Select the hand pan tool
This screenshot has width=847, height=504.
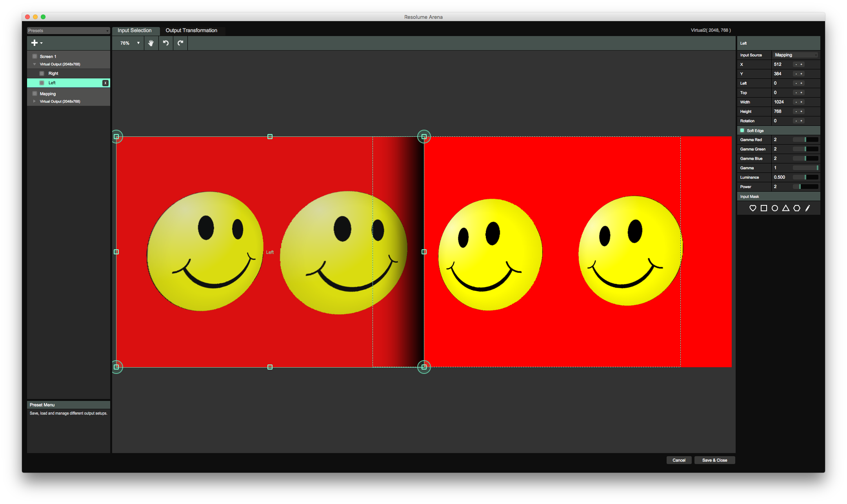point(151,43)
